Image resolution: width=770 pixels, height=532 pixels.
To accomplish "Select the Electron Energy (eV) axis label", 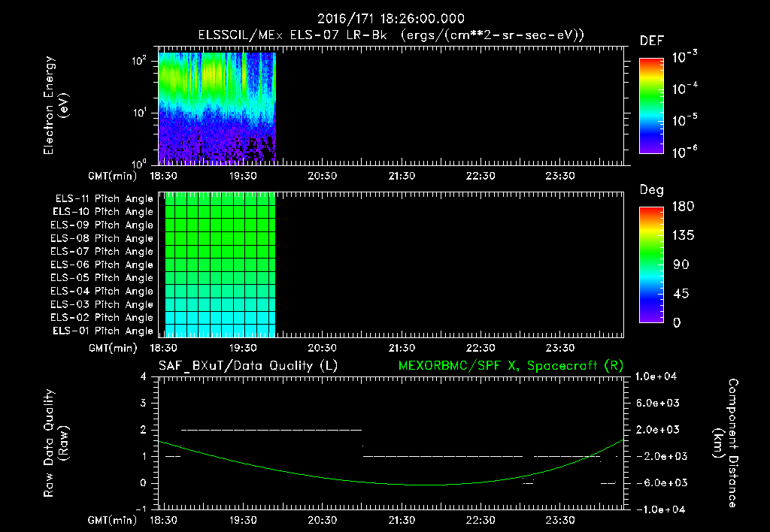I will pos(56,105).
